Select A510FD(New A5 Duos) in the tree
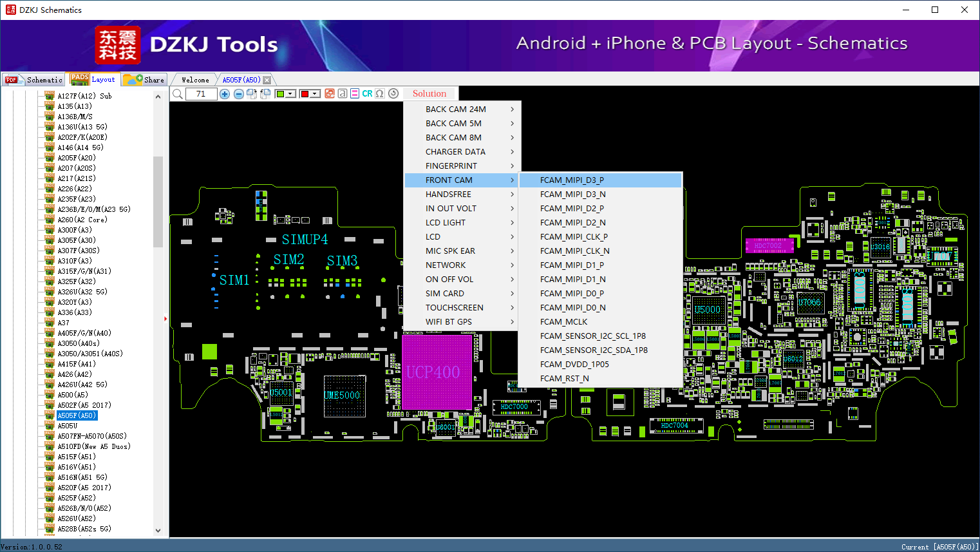This screenshot has height=552, width=980. coord(94,446)
